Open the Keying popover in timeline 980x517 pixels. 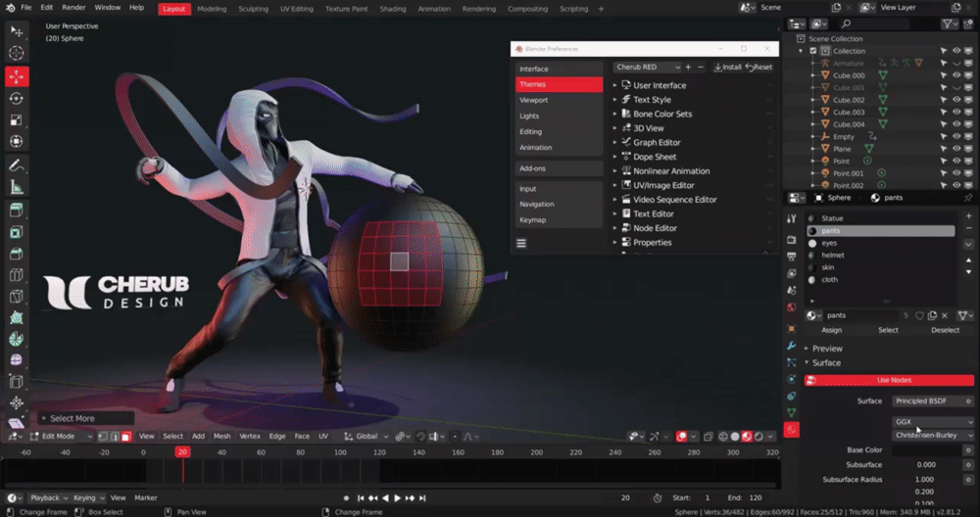[87, 498]
